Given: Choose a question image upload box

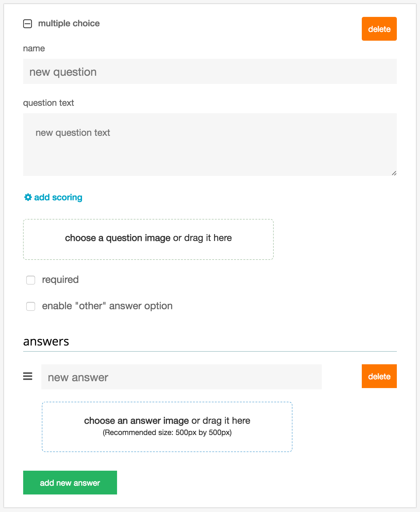Looking at the screenshot, I should pyautogui.click(x=148, y=239).
